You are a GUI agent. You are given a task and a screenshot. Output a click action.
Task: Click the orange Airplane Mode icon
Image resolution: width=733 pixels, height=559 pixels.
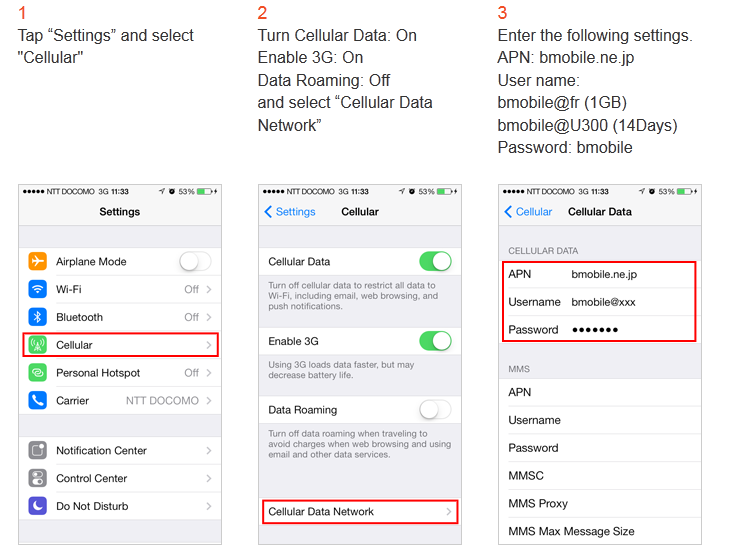pos(38,261)
